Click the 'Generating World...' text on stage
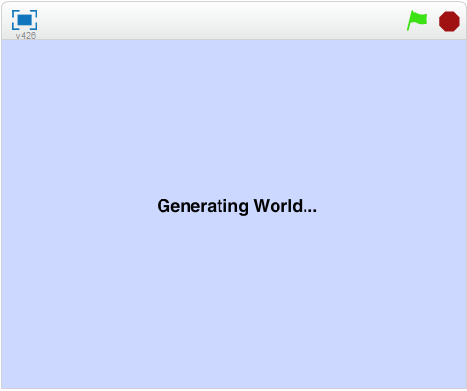Image resolution: width=467 pixels, height=391 pixels. pos(237,206)
